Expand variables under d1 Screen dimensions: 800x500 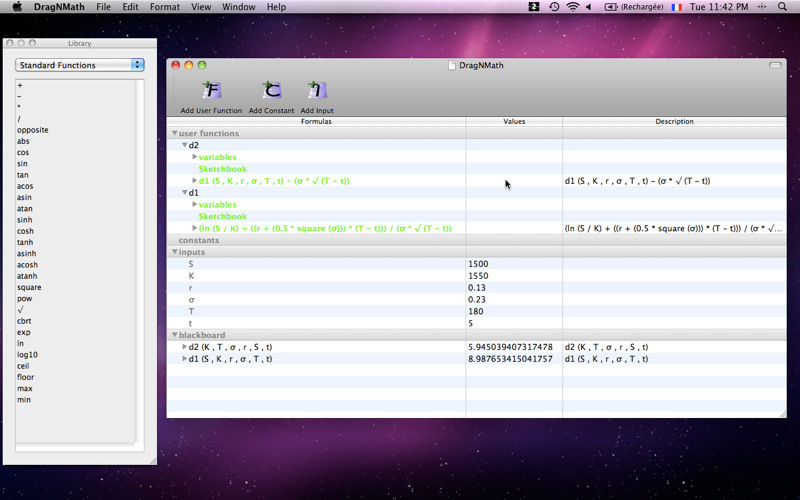[x=194, y=205]
